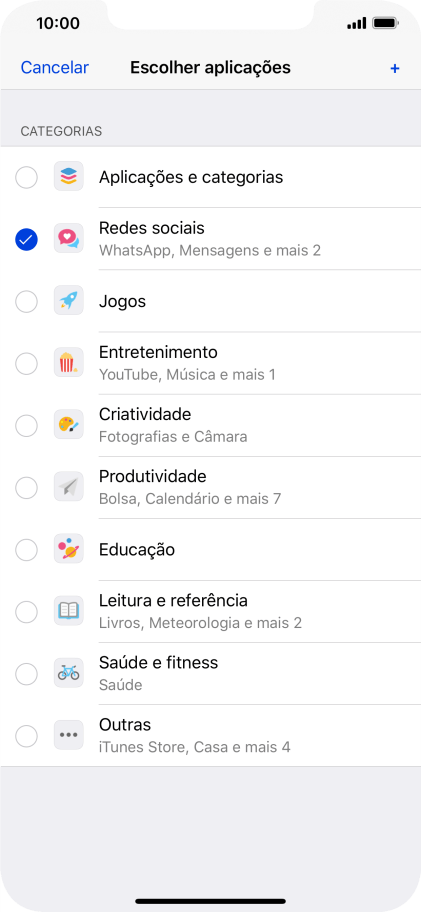Expand Leitura e referência apps list

(x=210, y=611)
